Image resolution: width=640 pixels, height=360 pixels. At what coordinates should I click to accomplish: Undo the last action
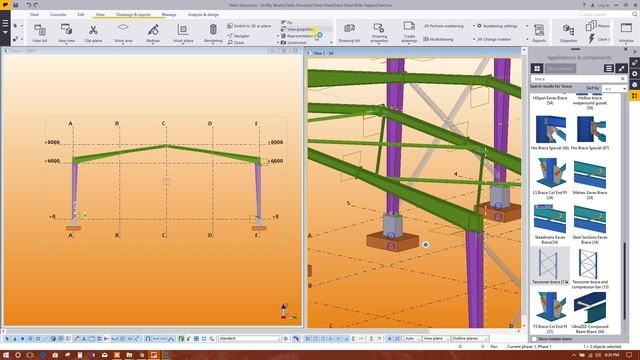[29, 5]
